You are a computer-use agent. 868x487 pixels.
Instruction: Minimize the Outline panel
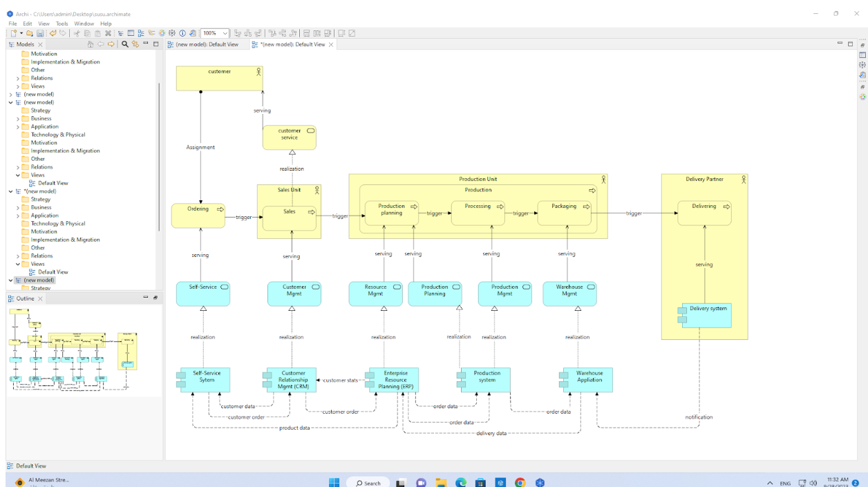pos(145,298)
